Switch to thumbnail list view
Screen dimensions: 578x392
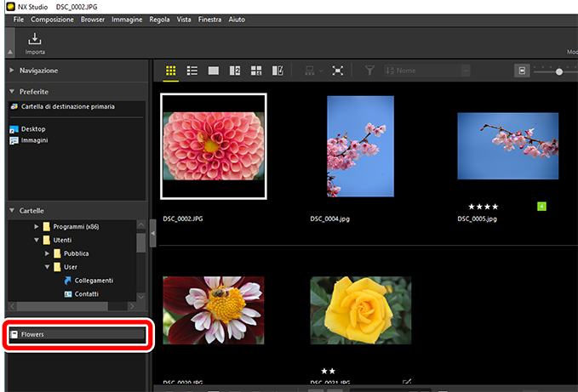(192, 71)
